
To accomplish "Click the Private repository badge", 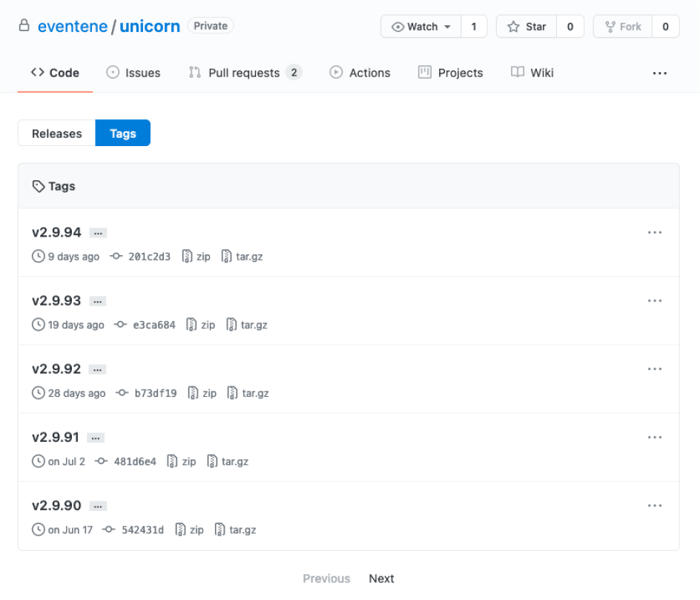I will (211, 26).
